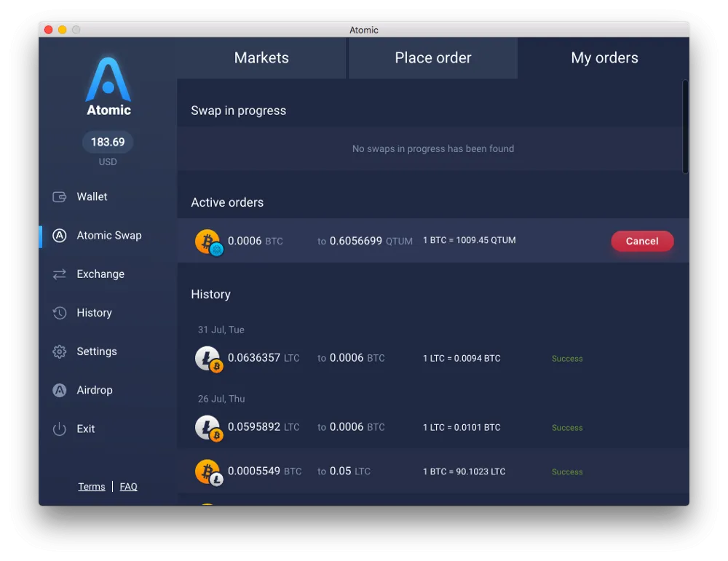The image size is (728, 561).
Task: Go to Atomic Swap menu item
Action: [x=109, y=235]
